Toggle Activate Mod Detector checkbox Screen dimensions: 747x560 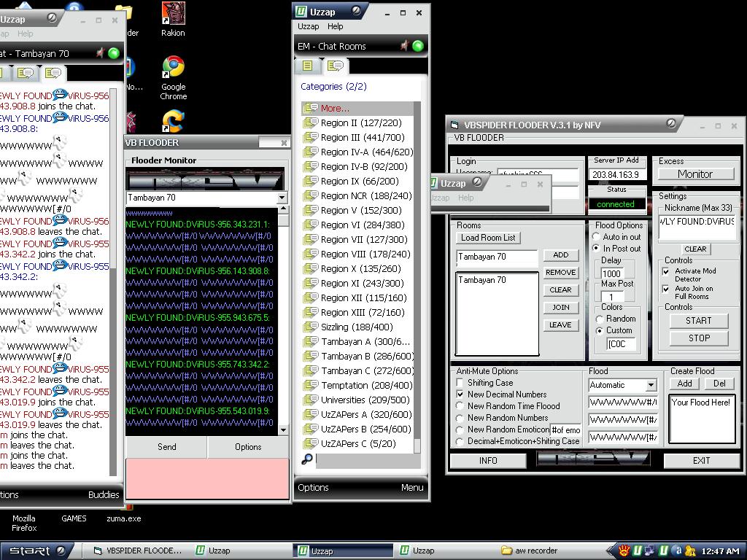666,271
